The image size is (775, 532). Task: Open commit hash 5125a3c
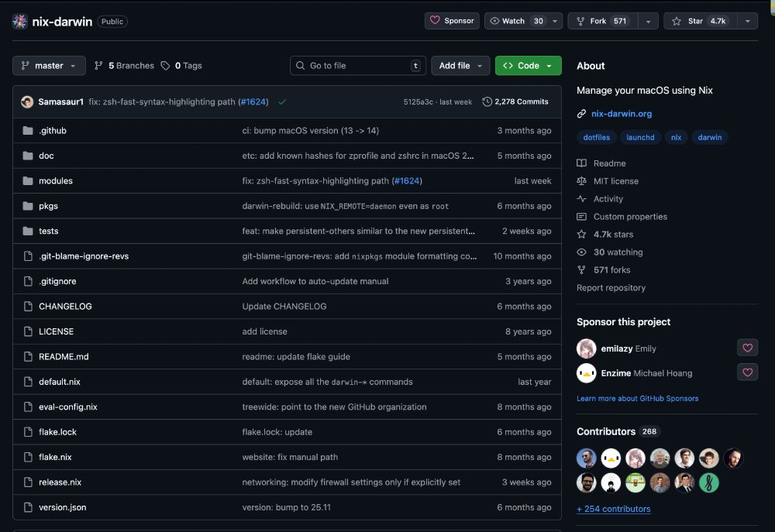coord(418,101)
